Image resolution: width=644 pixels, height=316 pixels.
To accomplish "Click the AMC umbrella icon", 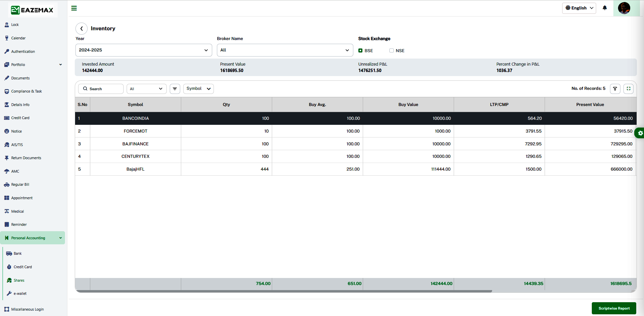I will click(x=7, y=171).
